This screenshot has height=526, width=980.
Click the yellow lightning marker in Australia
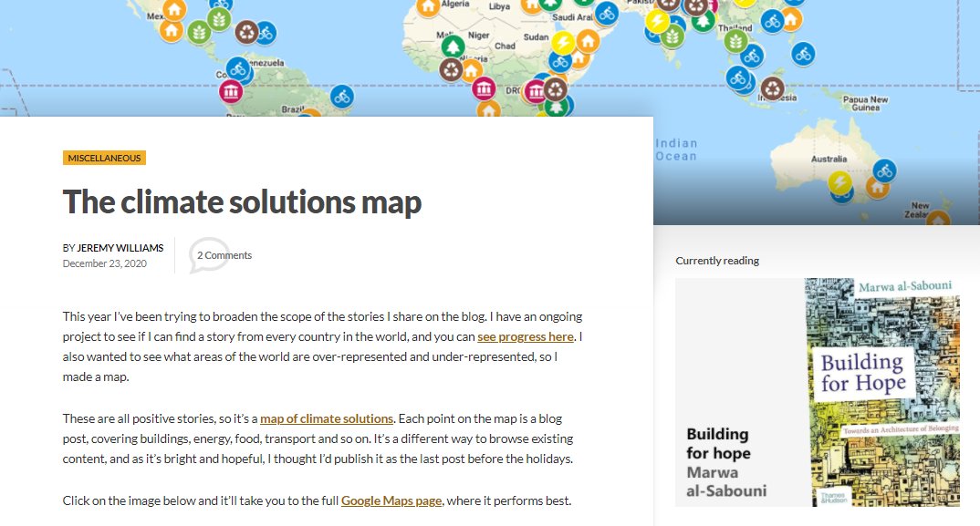(839, 182)
